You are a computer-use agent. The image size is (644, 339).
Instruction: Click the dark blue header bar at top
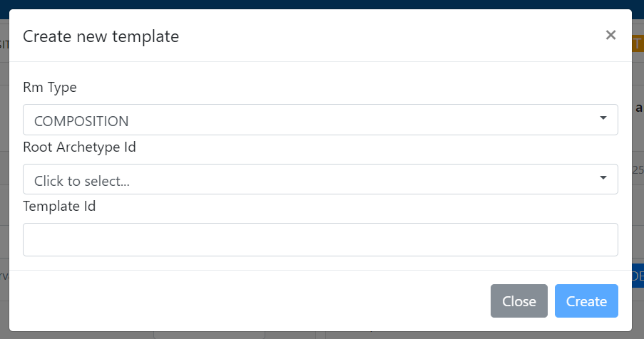click(321, 4)
